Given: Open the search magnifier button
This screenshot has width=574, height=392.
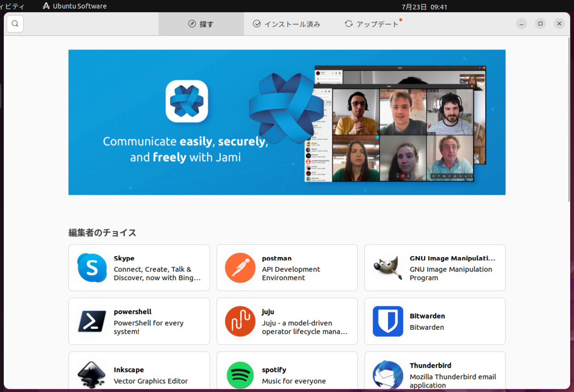Looking at the screenshot, I should pos(15,24).
